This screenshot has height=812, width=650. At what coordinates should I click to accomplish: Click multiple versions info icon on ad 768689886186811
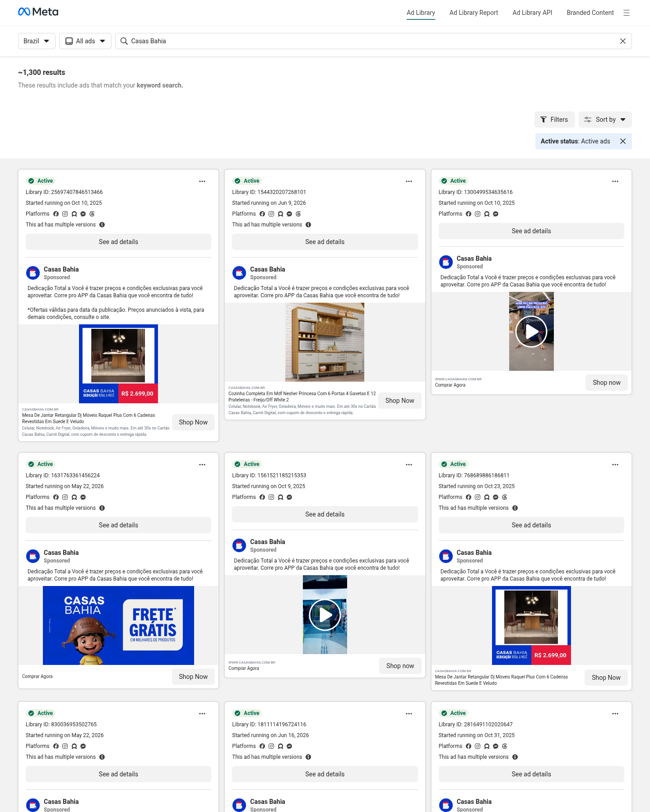[x=515, y=508]
